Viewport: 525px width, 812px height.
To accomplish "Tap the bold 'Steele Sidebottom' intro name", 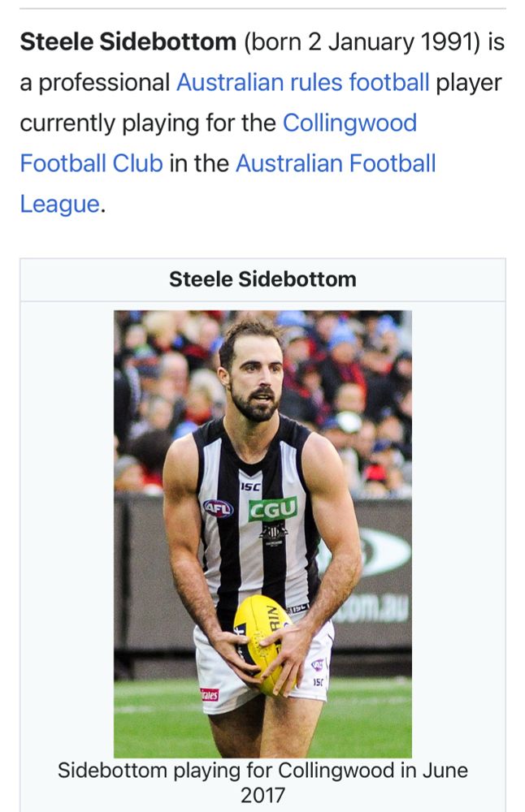I will click(128, 42).
